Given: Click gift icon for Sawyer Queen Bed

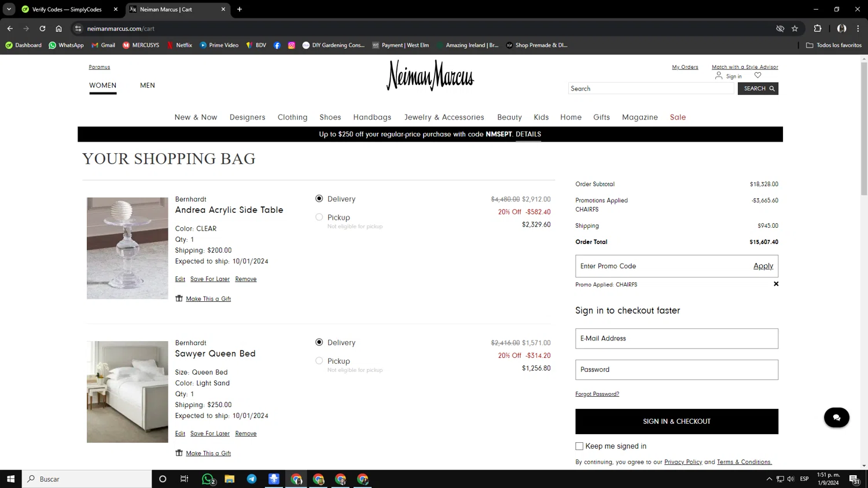Looking at the screenshot, I should coord(179,453).
